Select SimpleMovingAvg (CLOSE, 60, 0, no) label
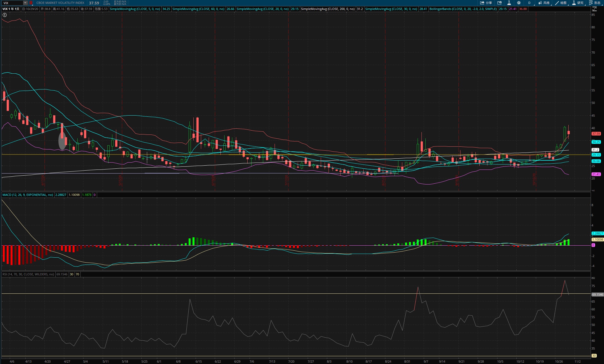The image size is (604, 364). pyautogui.click(x=198, y=9)
